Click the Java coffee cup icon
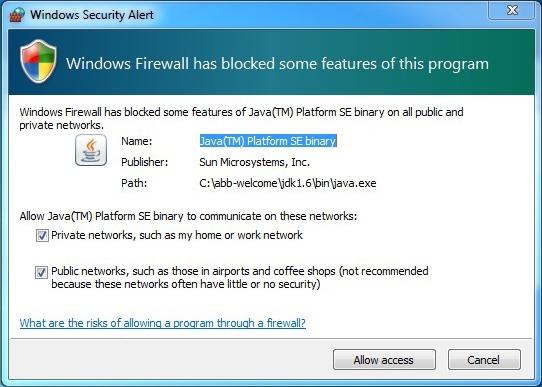Image resolution: width=542 pixels, height=387 pixels. coord(91,150)
